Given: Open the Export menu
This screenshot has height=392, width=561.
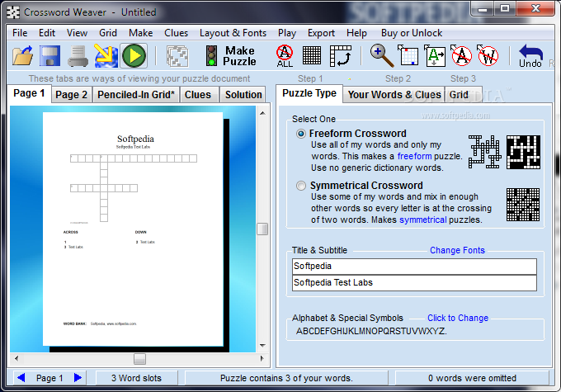Looking at the screenshot, I should tap(321, 33).
